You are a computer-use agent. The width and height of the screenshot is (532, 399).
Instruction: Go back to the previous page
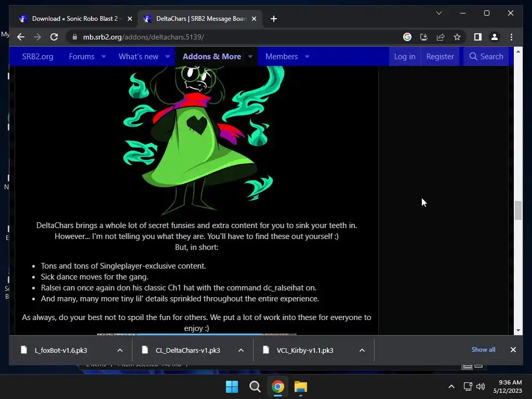coord(21,37)
